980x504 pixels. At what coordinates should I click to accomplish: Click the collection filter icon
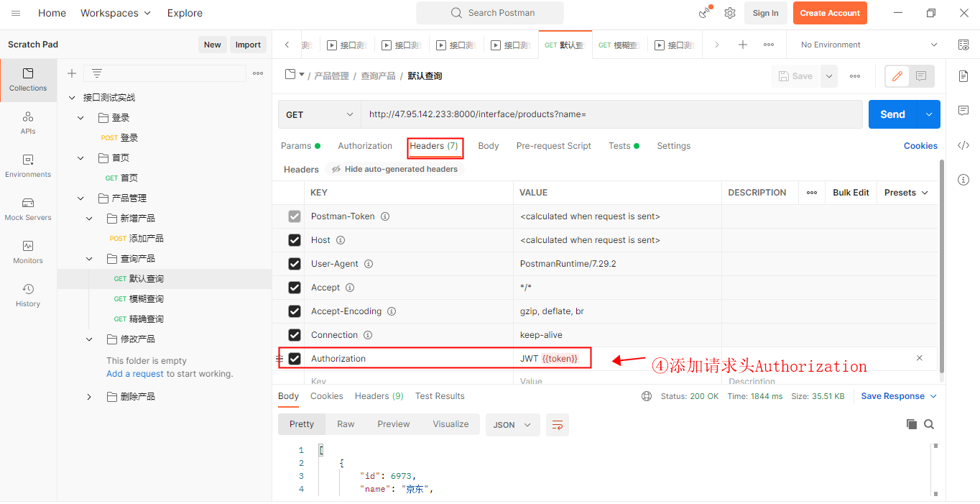click(x=97, y=73)
